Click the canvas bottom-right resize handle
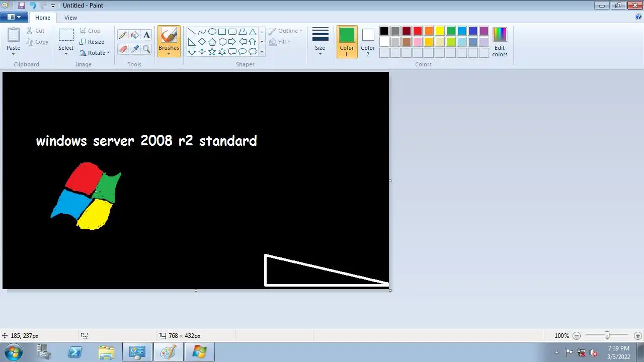Viewport: 644px width, 362px height. pyautogui.click(x=390, y=290)
